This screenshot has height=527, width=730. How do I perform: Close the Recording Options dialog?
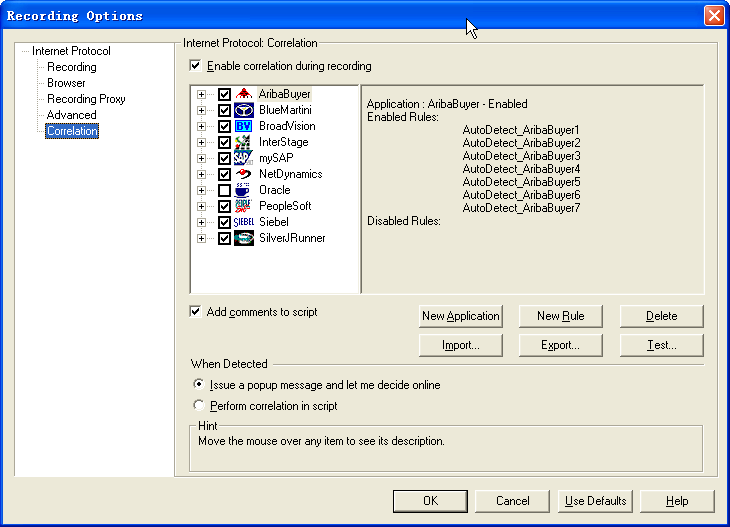pyautogui.click(x=714, y=15)
